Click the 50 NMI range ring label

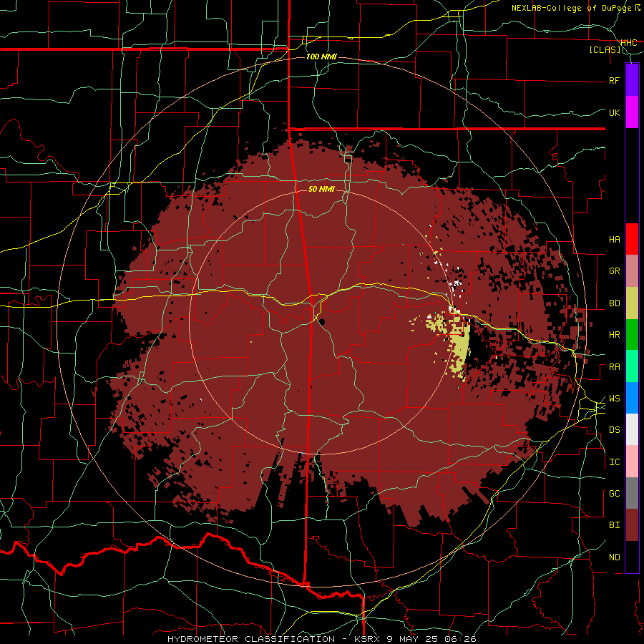coord(321,189)
